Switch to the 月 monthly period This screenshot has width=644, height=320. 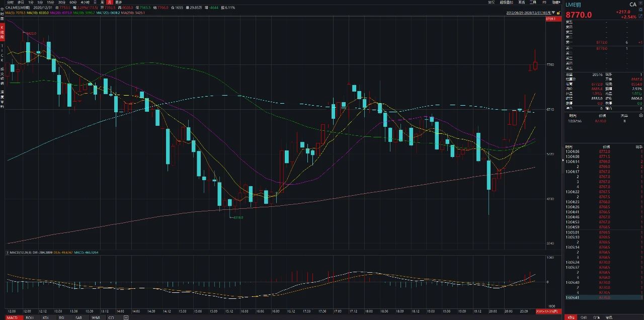tap(109, 3)
